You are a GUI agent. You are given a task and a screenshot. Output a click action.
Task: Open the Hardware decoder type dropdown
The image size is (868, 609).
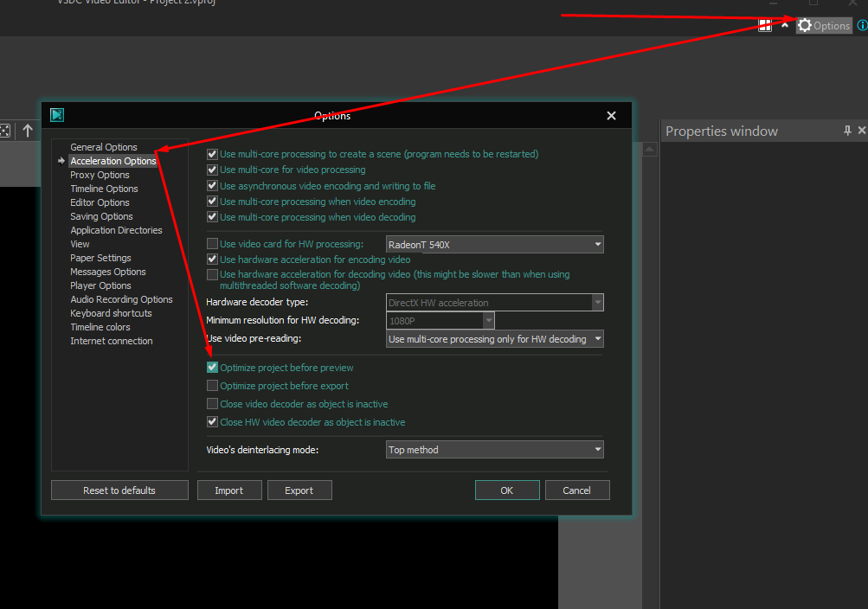pyautogui.click(x=494, y=303)
